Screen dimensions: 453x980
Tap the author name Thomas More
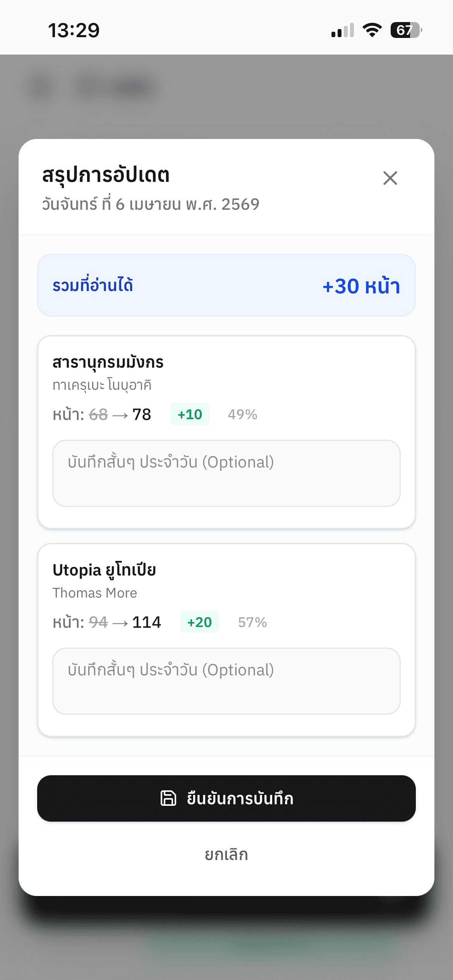click(x=95, y=593)
